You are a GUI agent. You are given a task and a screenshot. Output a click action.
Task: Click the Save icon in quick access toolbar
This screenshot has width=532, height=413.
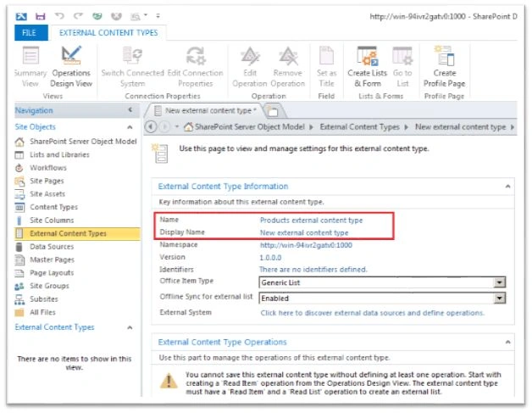pos(41,16)
